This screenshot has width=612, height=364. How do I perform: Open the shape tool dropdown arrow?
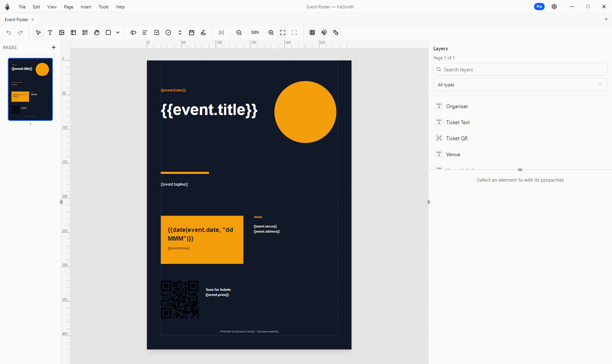[x=118, y=32]
